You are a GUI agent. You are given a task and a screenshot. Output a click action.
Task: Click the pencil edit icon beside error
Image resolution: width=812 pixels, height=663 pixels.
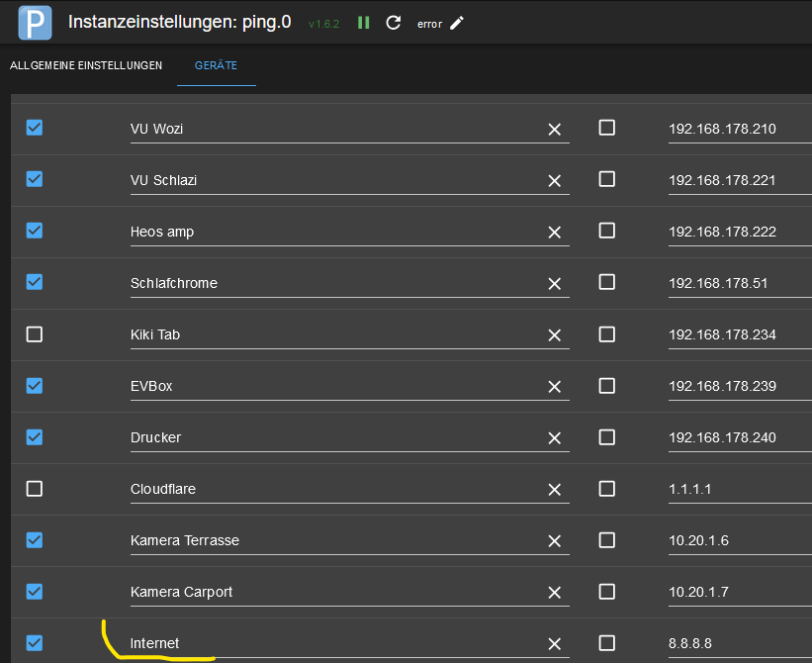[456, 23]
